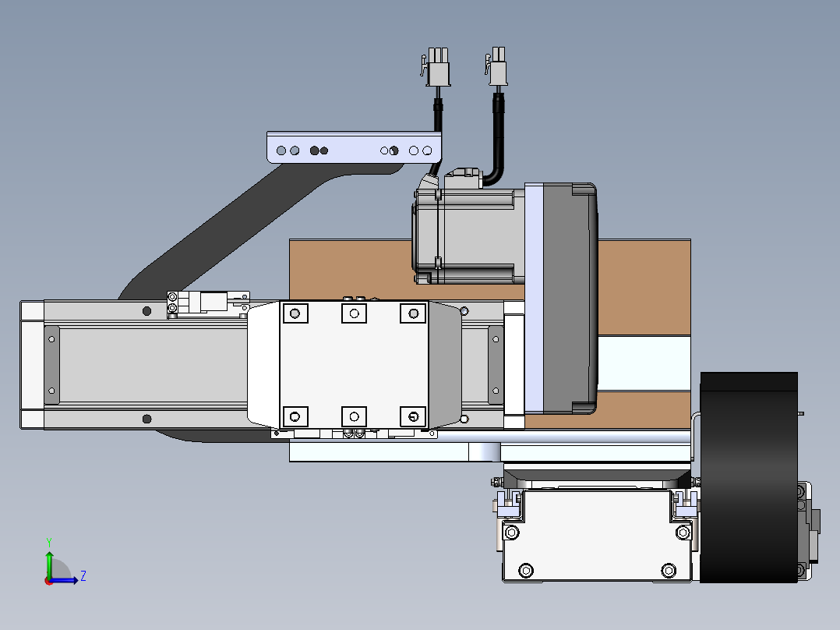Pick the bottom-left bolt of the lower mounting block

click(525, 571)
